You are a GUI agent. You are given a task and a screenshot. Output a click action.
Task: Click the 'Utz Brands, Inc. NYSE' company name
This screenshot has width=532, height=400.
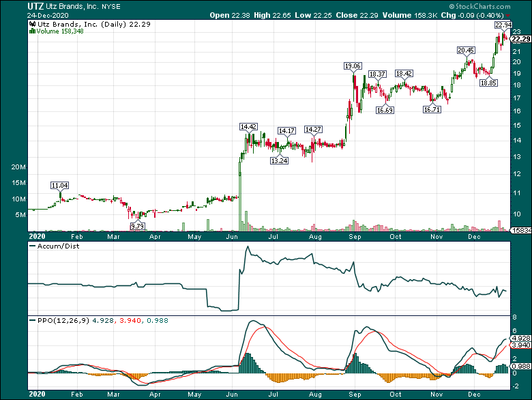point(83,6)
